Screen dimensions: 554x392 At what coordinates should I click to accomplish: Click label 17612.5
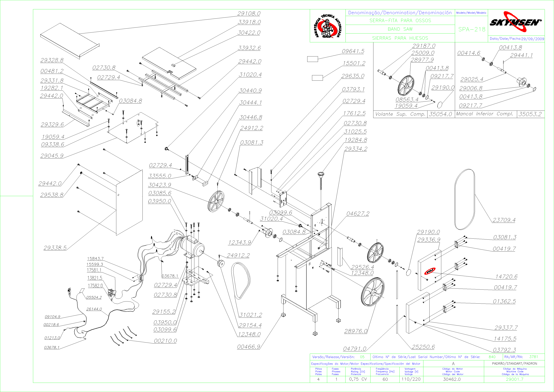pos(354,113)
